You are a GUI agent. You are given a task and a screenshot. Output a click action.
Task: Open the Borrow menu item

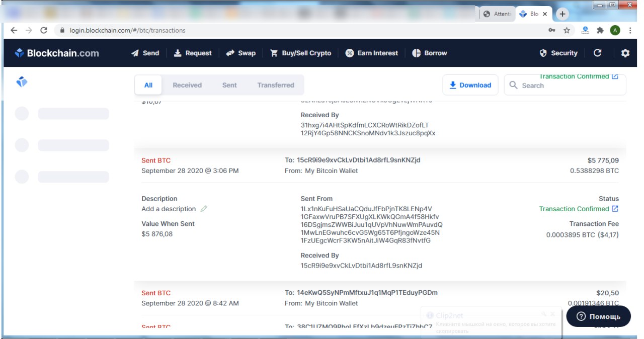[x=429, y=53]
